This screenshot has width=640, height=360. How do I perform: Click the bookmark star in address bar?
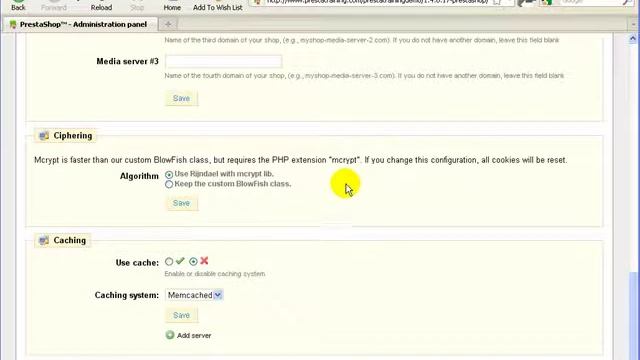point(496,2)
